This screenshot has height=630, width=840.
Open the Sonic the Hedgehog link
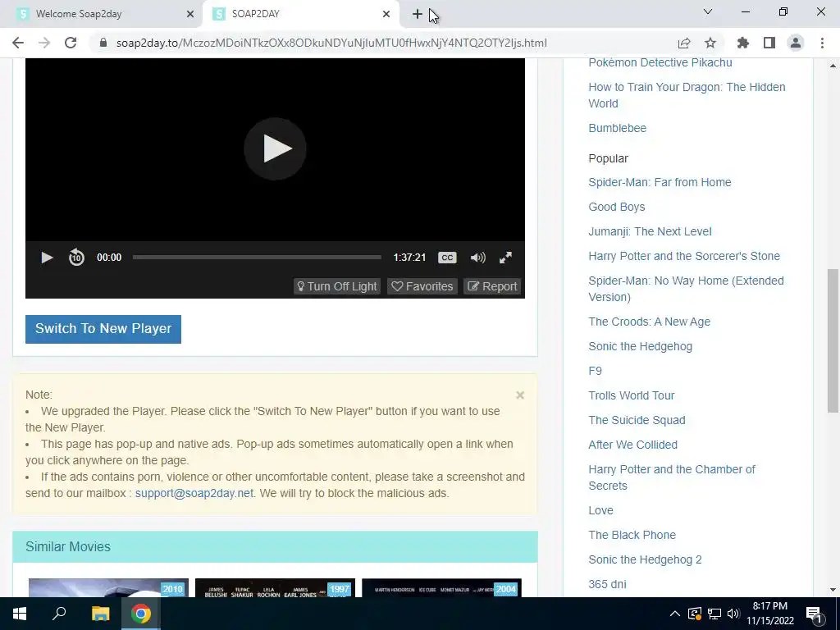[640, 346]
